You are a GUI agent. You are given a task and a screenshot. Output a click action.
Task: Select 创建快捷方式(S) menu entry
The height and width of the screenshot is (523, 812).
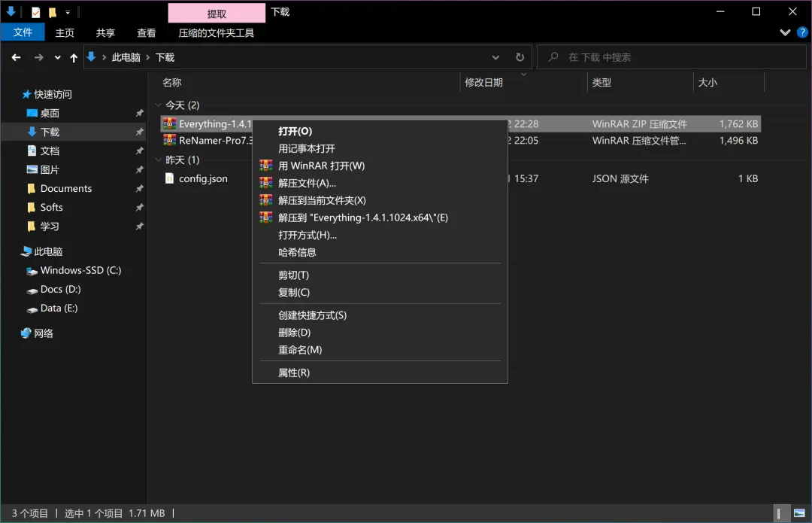coord(380,315)
